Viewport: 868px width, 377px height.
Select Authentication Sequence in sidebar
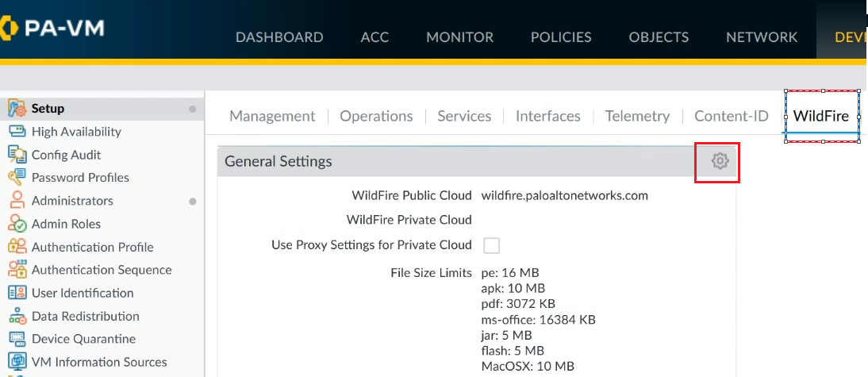click(102, 270)
